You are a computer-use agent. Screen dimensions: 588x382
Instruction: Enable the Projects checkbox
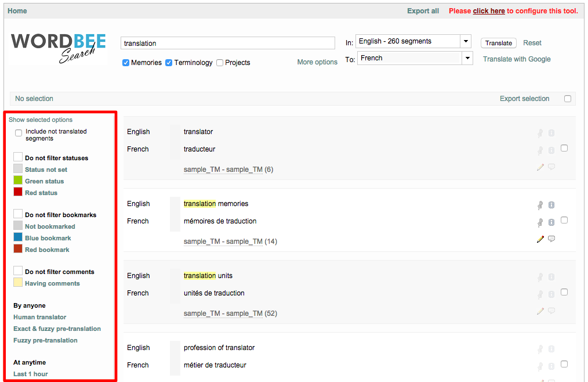click(220, 63)
